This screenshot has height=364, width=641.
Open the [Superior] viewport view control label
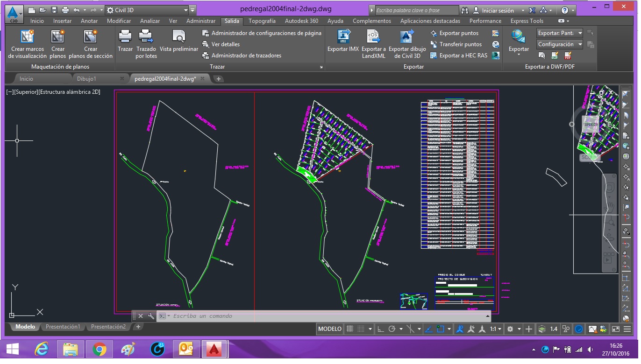[x=26, y=92]
